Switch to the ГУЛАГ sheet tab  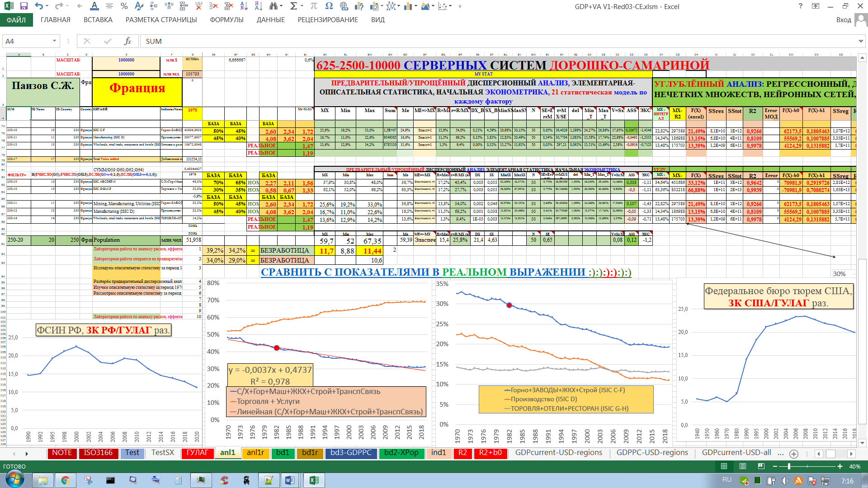pos(197,453)
